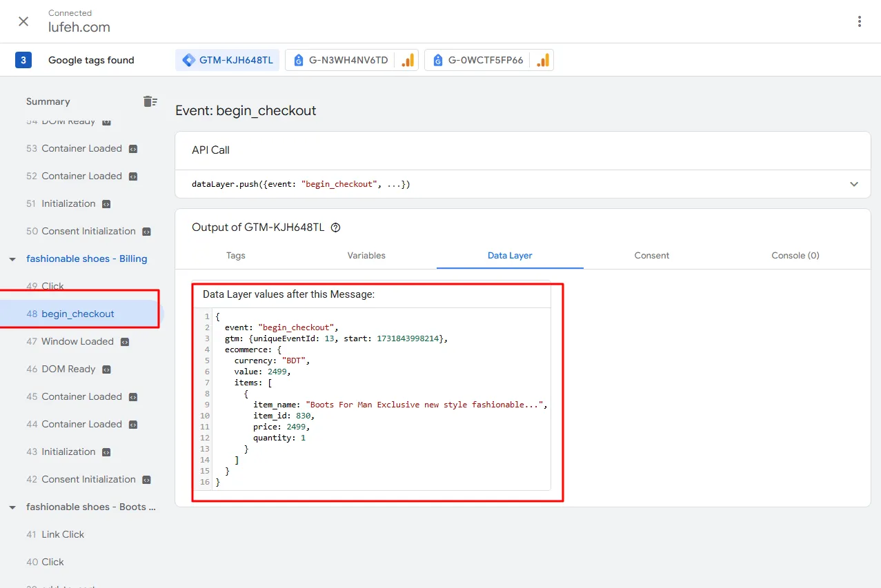Open the fashionable shoes - Billing page
Image resolution: width=881 pixels, height=588 pixels.
[87, 258]
